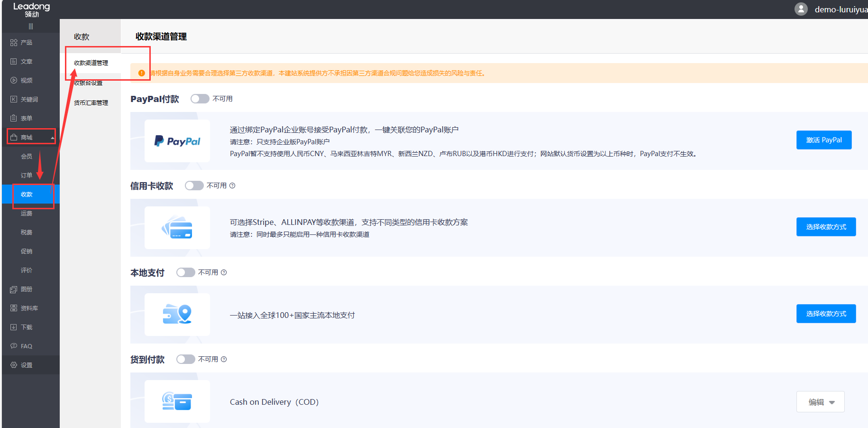Viewport: 868px width, 428px height.
Task: Click the PayPal logo thumbnail
Action: [177, 141]
